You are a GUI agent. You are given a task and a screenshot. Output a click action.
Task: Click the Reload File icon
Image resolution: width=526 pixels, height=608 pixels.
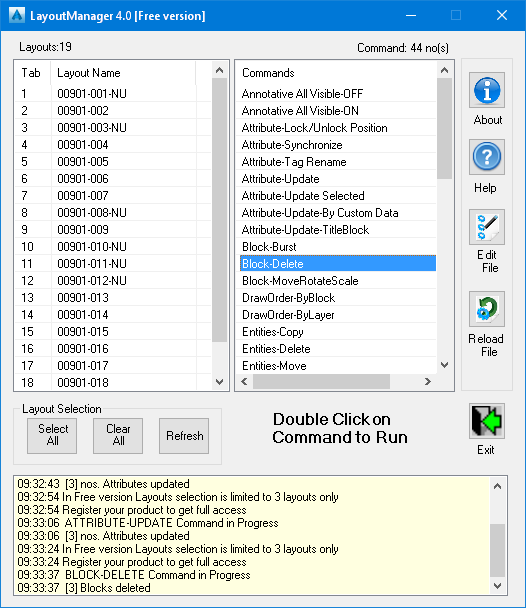tap(486, 309)
